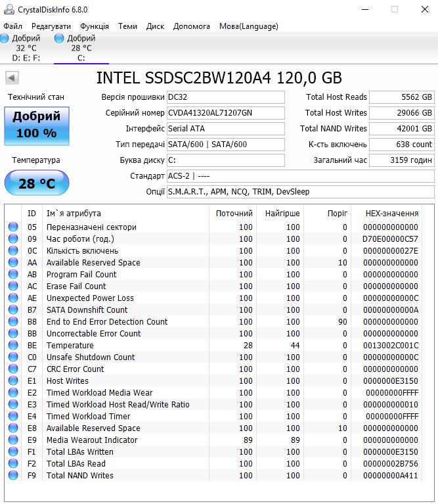Viewport: 438px width, 504px height.
Task: Click the drive letter field C:
Action: [x=225, y=160]
